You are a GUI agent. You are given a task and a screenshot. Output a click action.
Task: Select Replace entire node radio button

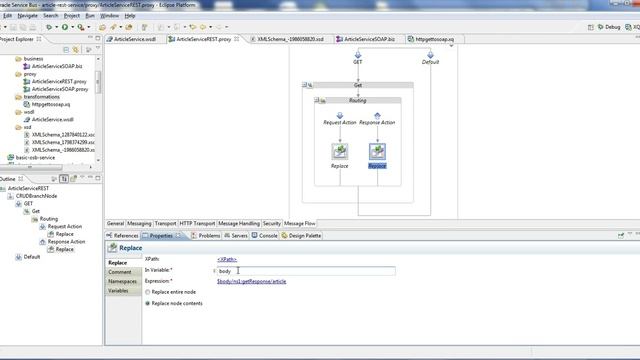coord(148,292)
